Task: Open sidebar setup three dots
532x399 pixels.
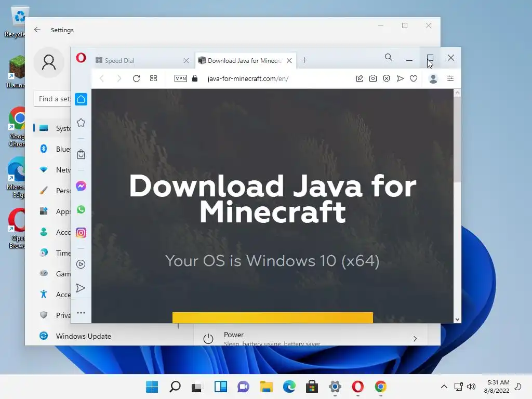Action: tap(81, 312)
